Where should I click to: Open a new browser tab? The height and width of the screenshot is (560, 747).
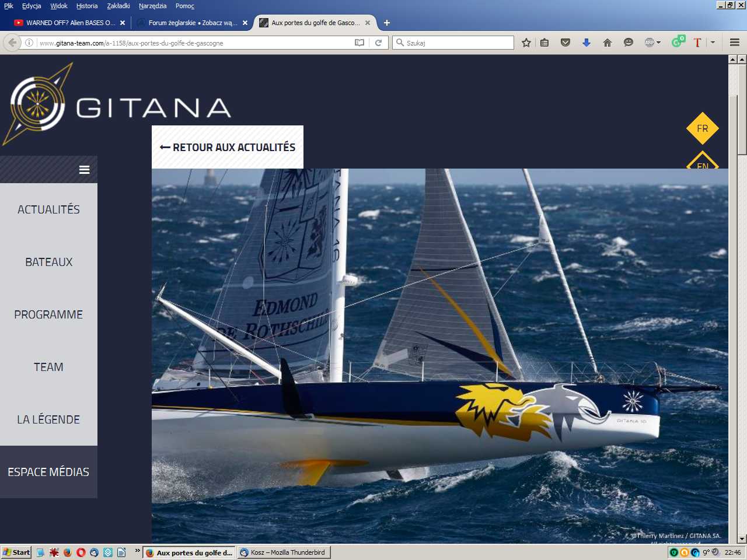[x=386, y=23]
